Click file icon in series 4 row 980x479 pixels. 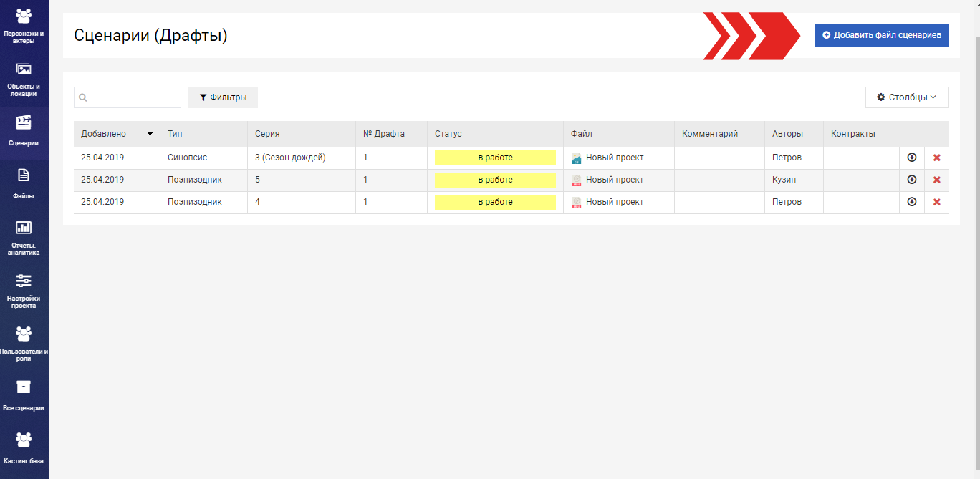[x=576, y=203]
